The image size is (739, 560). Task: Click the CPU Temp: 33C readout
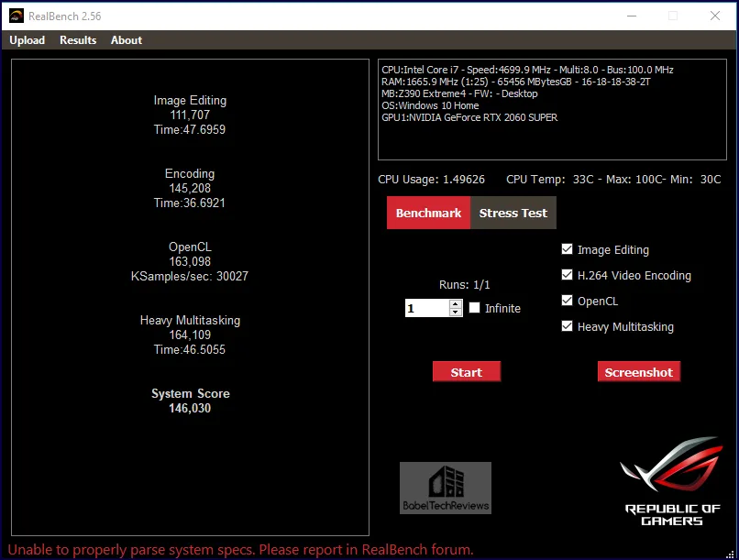(x=550, y=180)
